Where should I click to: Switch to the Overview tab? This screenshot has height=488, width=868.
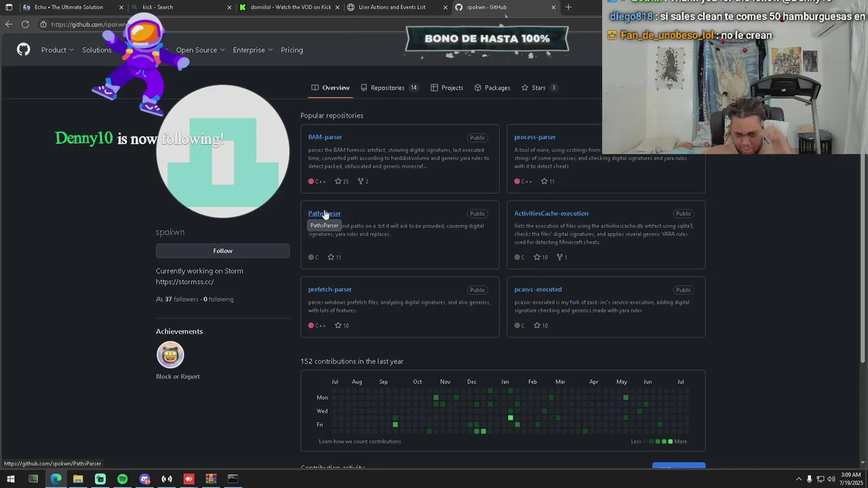[x=330, y=87]
